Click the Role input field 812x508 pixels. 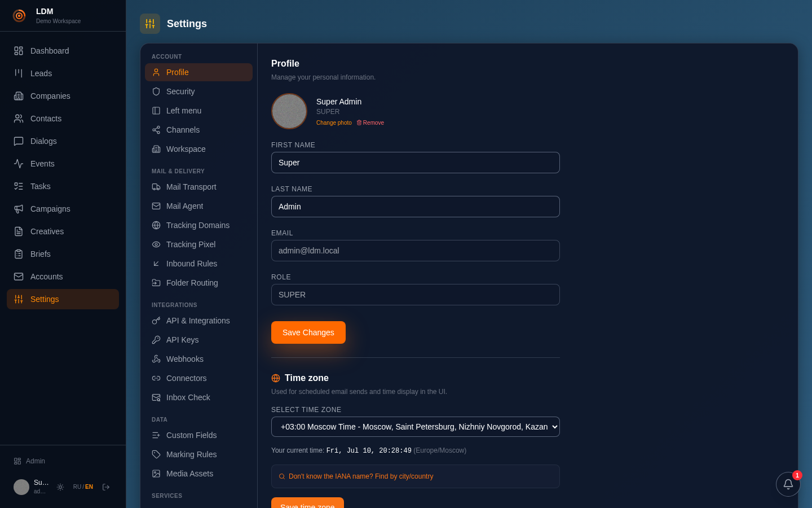tap(416, 295)
